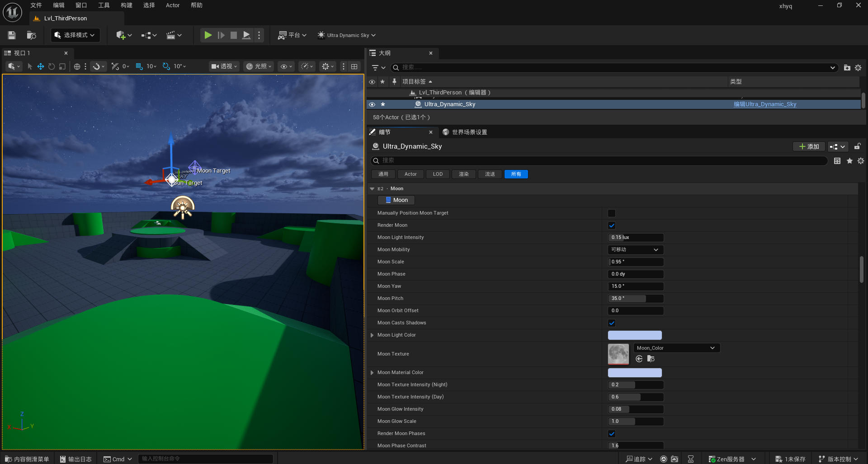868x464 pixels.
Task: Click 编辑Ultra_Dynamic_Sky blueprint link
Action: pos(765,104)
